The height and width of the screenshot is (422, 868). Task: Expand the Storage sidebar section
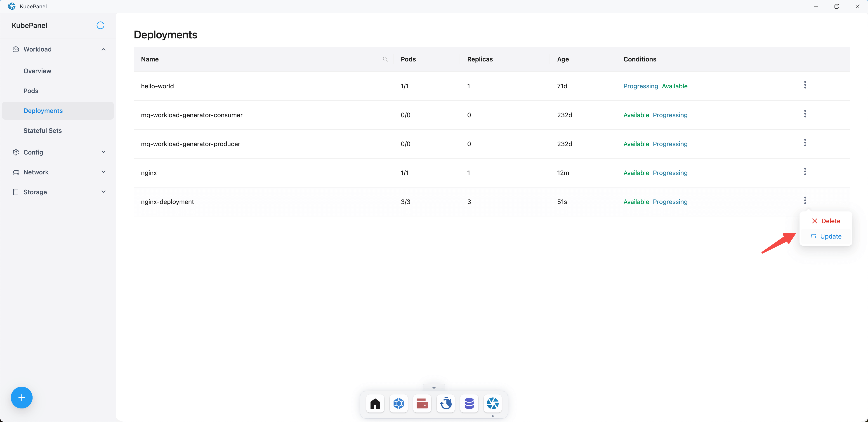tap(104, 192)
